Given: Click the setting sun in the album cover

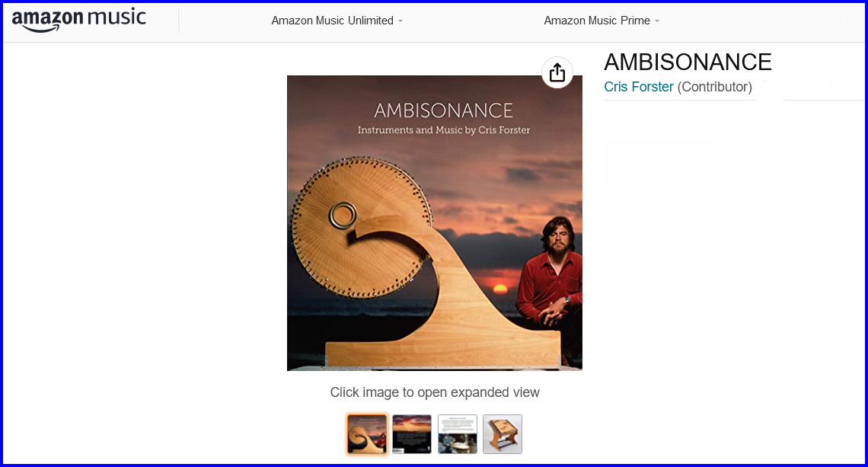Looking at the screenshot, I should 500,288.
